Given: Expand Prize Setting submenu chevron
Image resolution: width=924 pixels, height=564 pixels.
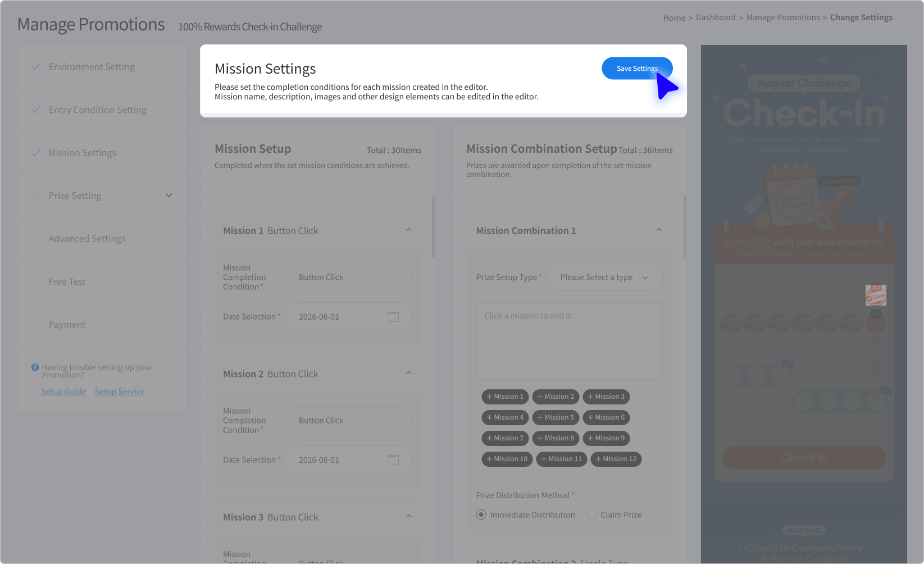Looking at the screenshot, I should tap(169, 195).
